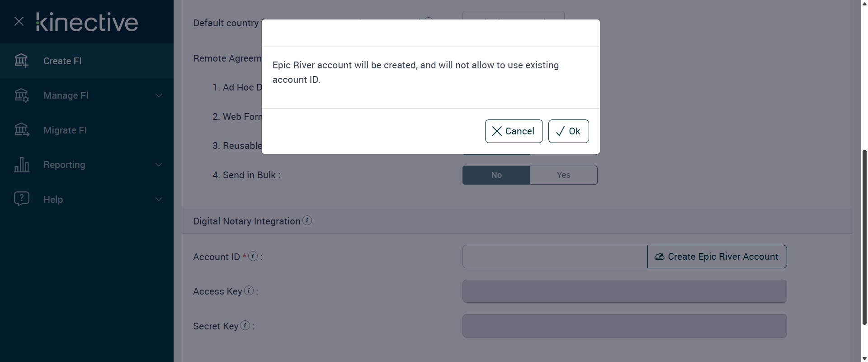Close the sidebar with the X icon
This screenshot has height=362, width=868.
19,21
